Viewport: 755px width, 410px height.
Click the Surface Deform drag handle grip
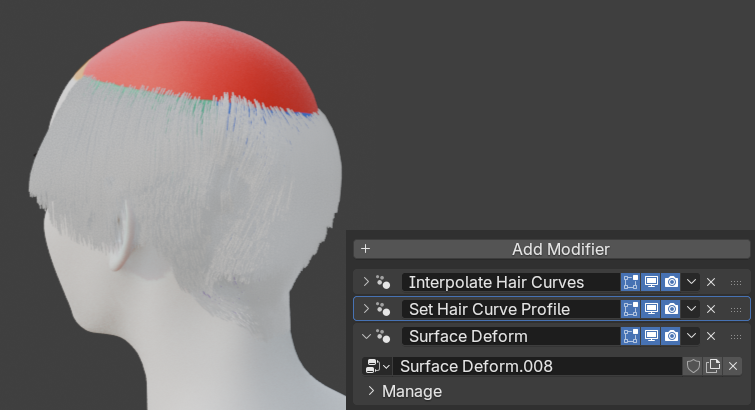pyautogui.click(x=737, y=336)
